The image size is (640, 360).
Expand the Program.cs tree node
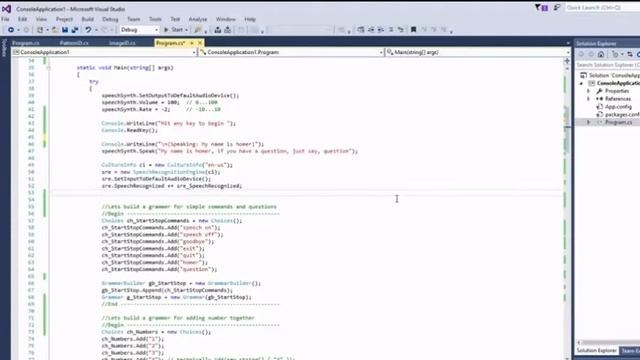click(589, 122)
